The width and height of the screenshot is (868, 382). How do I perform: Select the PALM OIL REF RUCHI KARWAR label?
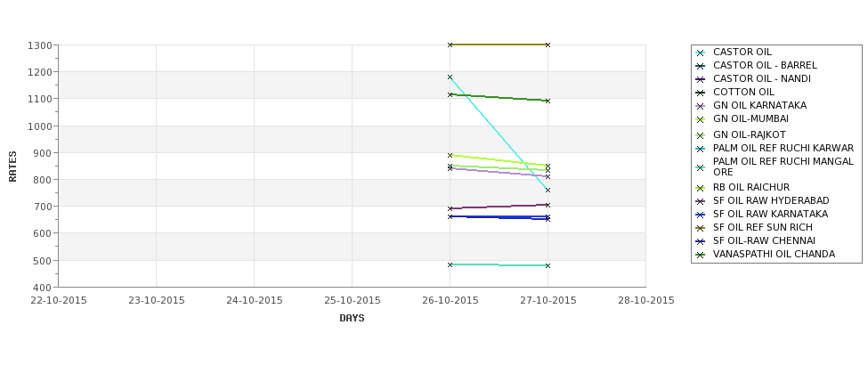(783, 148)
